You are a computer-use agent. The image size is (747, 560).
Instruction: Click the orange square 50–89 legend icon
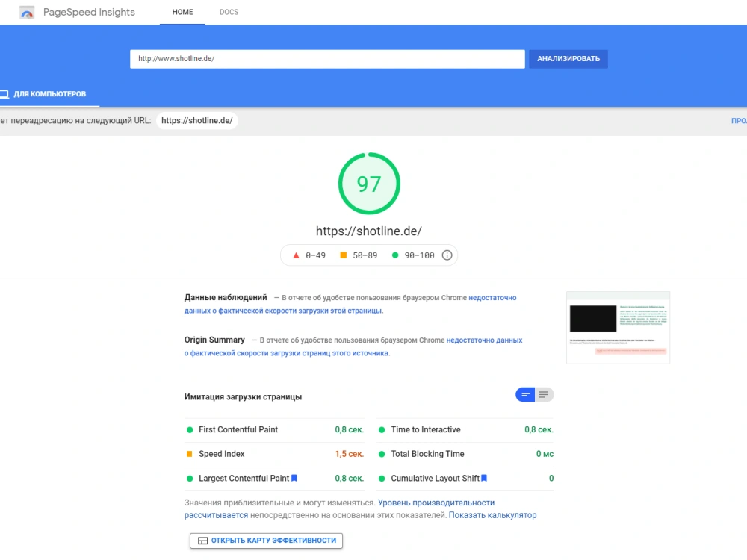click(x=343, y=255)
